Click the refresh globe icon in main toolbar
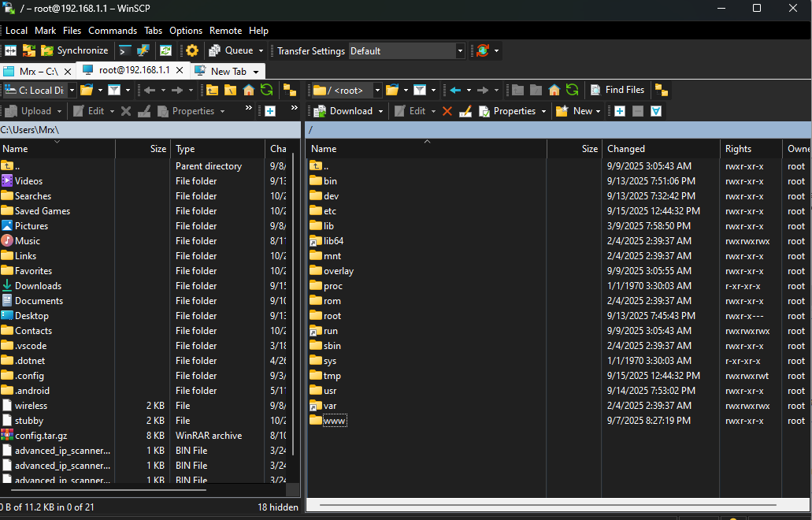The width and height of the screenshot is (812, 520). tap(483, 50)
